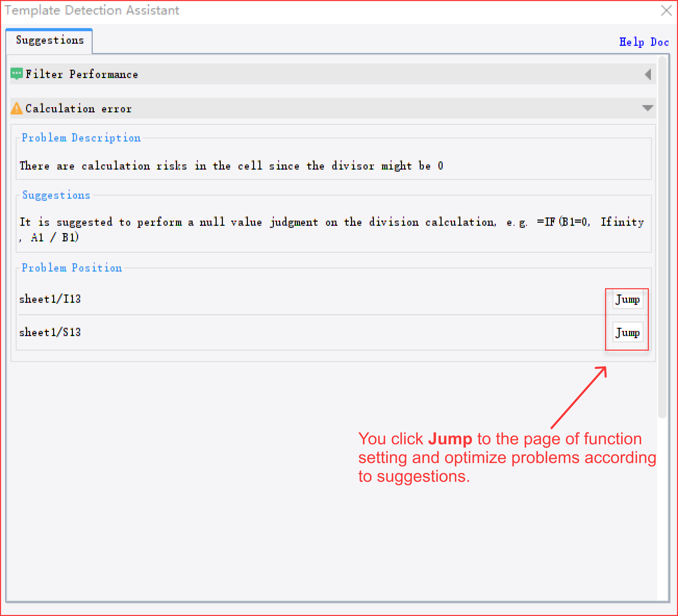Open the Help Doc link
The width and height of the screenshot is (678, 616).
644,42
